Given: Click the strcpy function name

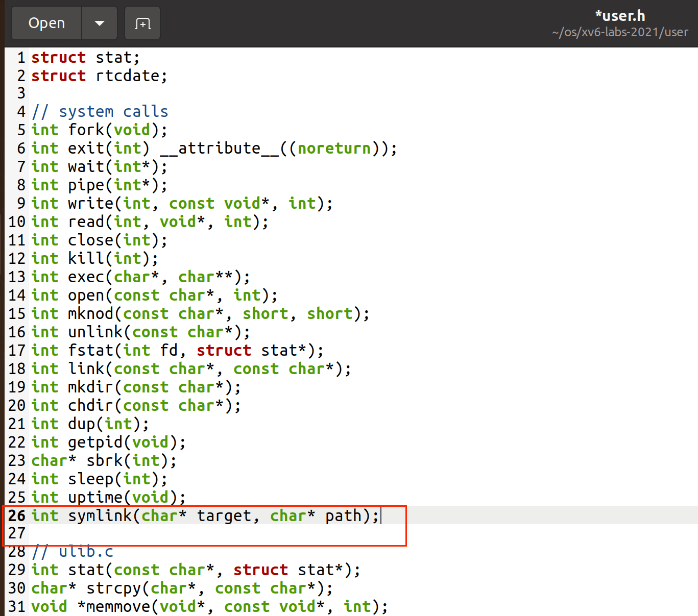Looking at the screenshot, I should pyautogui.click(x=114, y=588).
